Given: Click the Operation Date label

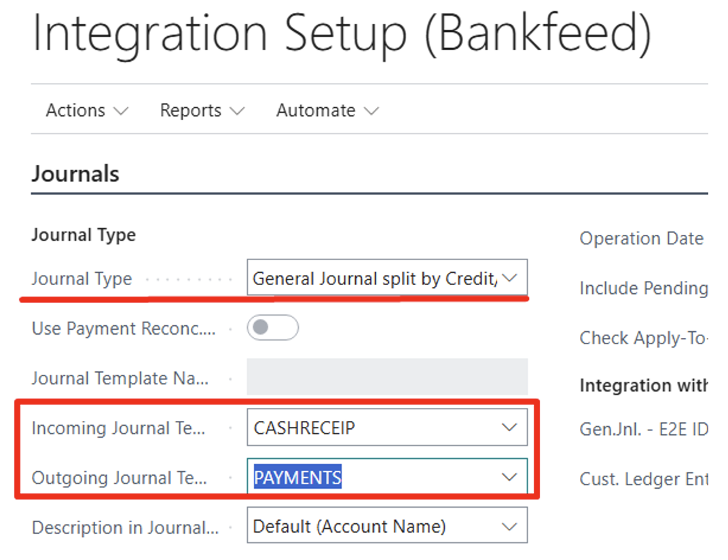Looking at the screenshot, I should pyautogui.click(x=642, y=238).
